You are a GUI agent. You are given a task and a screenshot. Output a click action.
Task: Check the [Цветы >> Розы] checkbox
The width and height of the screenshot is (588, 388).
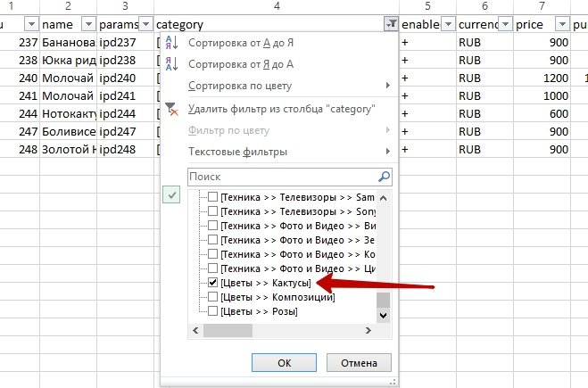tap(213, 311)
